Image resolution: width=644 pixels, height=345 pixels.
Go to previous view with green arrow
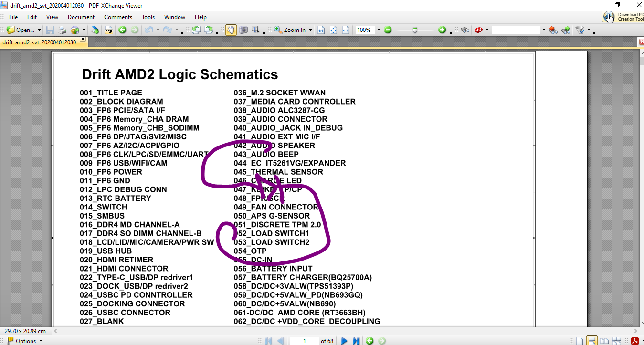pos(123,30)
